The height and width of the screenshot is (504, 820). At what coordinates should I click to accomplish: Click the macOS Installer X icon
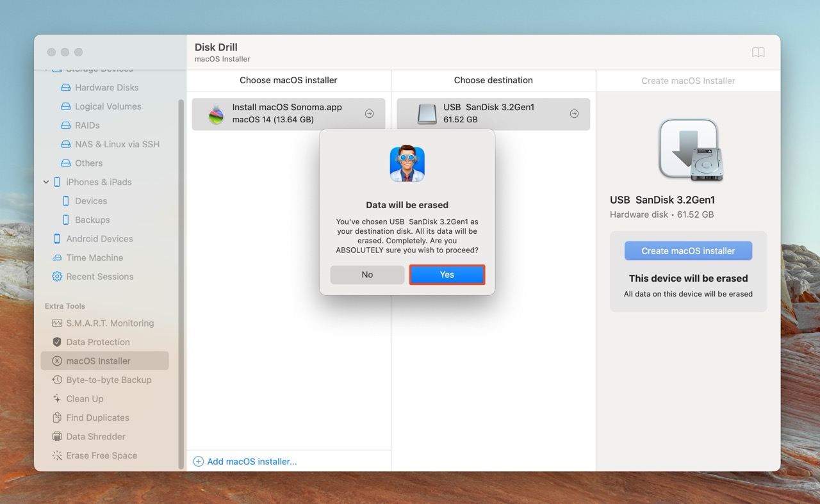(x=57, y=361)
